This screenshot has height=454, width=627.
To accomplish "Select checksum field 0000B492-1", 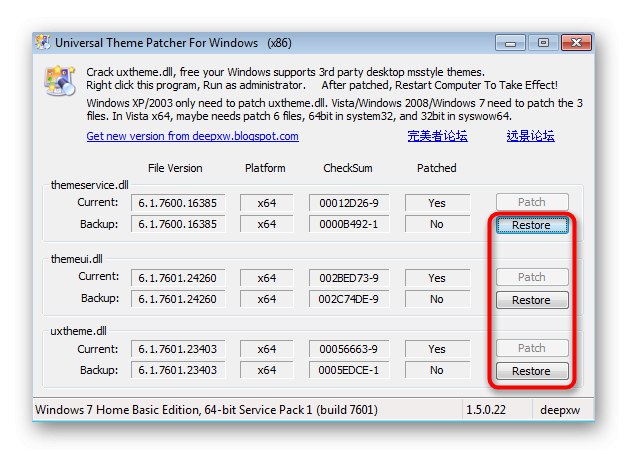I will point(349,224).
